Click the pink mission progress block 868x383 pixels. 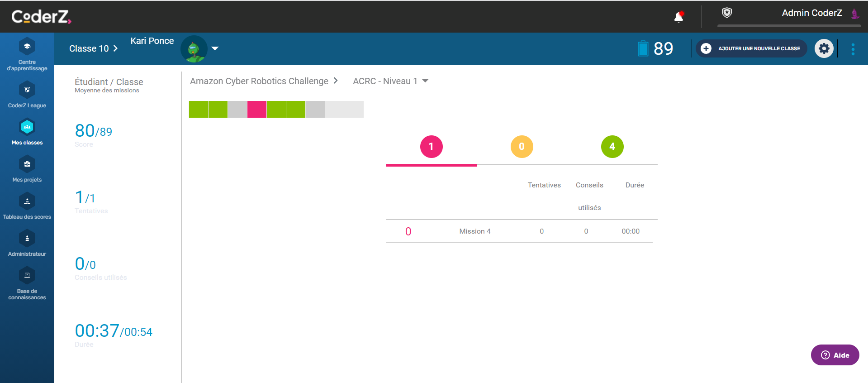(x=256, y=110)
